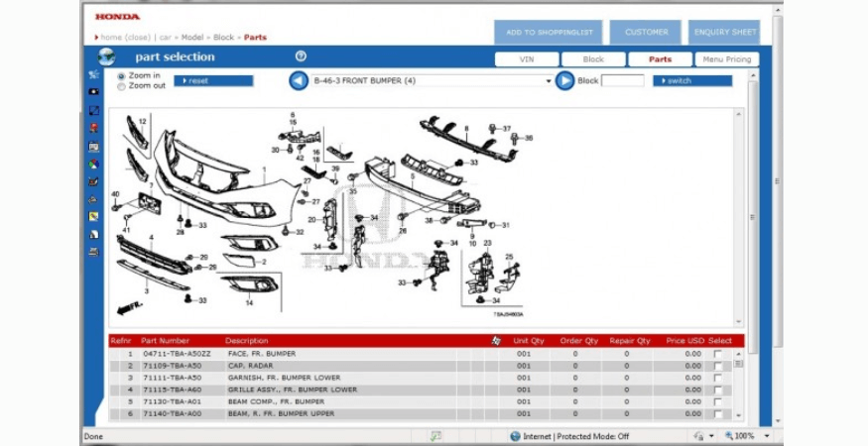This screenshot has height=446, width=868.
Task: Click the globe icon beside part selection
Action: click(107, 57)
